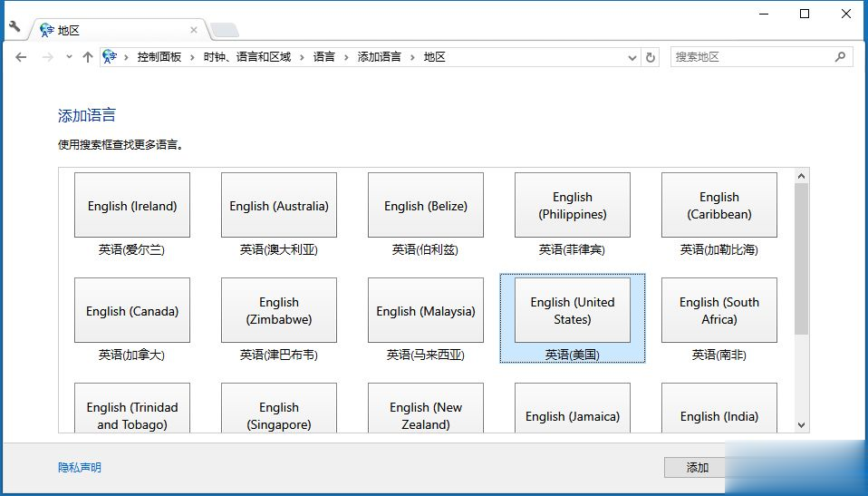Click the 英语(伯利兹) caption
868x496 pixels.
(x=425, y=250)
